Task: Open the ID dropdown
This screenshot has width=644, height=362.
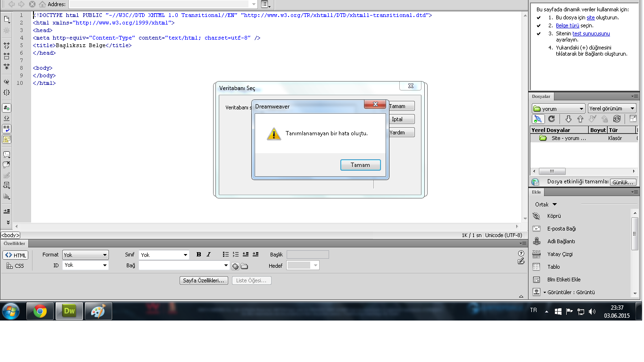Action: click(x=85, y=265)
